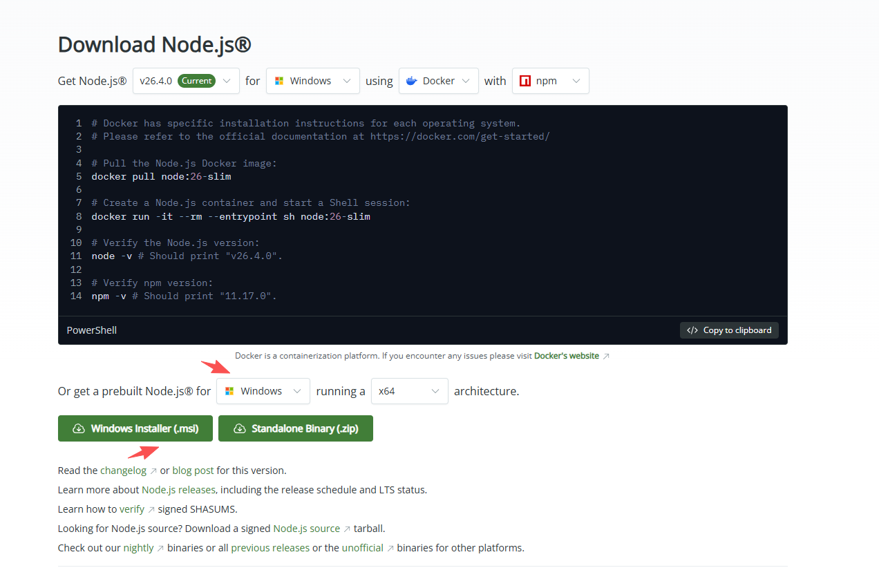Viewport: 879px width, 588px height.
Task: Click the PowerShell label under the code block
Action: point(92,330)
